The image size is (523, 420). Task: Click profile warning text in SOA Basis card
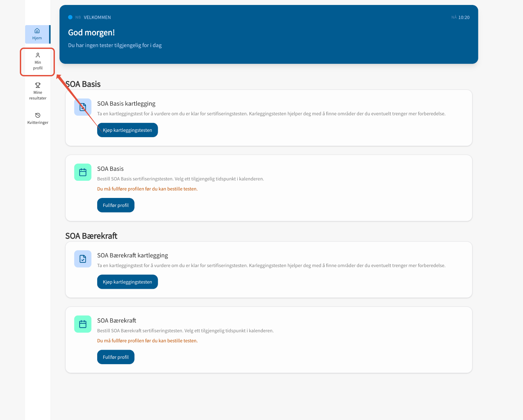tap(147, 189)
